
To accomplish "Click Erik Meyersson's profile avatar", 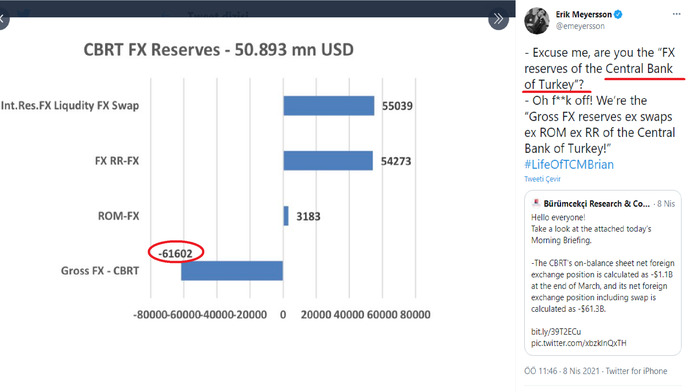I will (536, 20).
